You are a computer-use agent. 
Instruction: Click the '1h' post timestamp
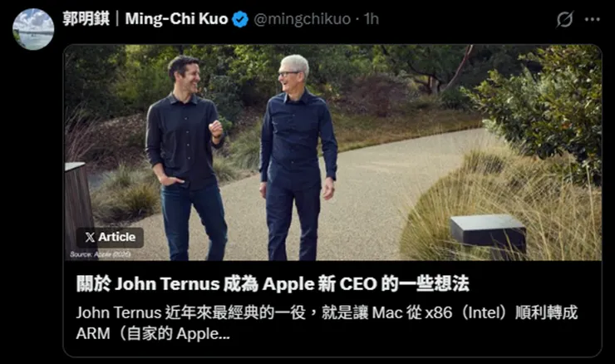coord(371,19)
